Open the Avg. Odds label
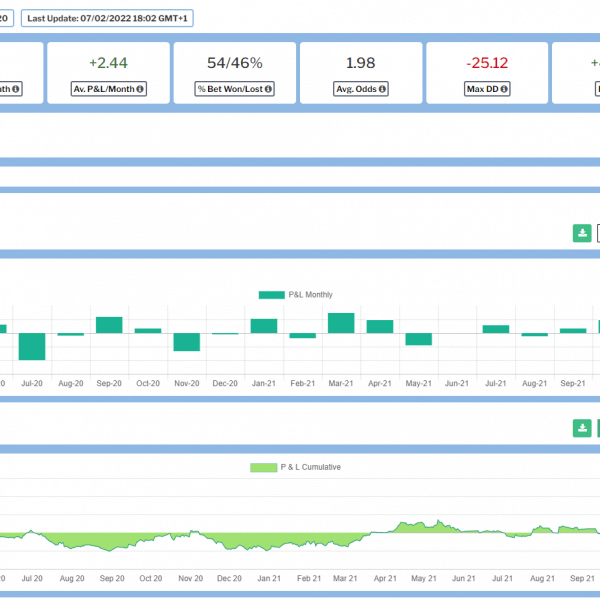The image size is (600, 600). coord(361,89)
